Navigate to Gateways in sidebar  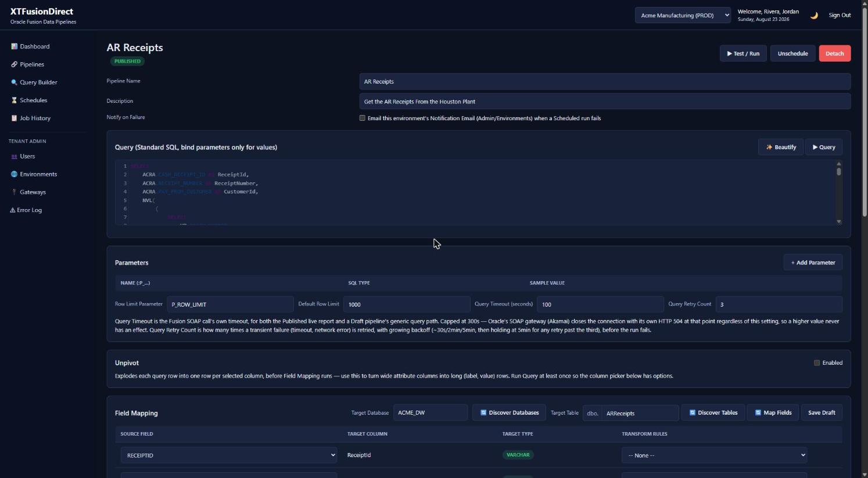(x=33, y=192)
